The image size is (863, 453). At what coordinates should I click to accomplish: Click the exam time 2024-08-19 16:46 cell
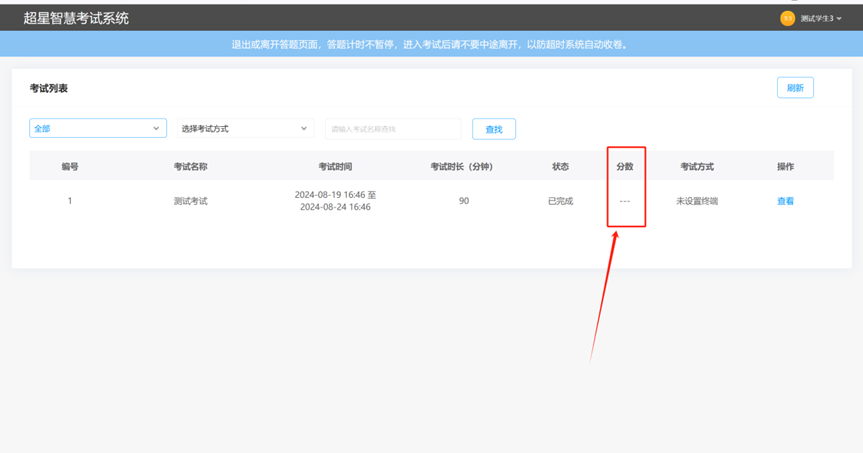pos(335,201)
